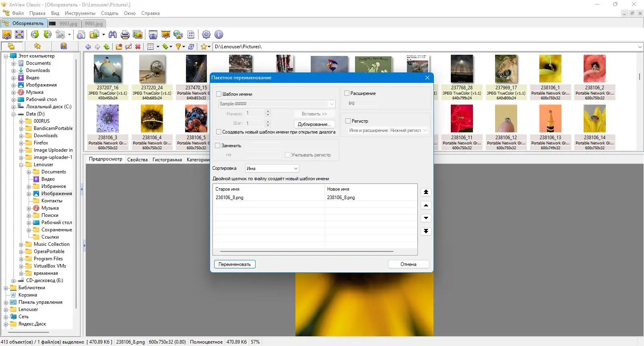
Task: Switch to the Обозреватель tab
Action: 24,23
